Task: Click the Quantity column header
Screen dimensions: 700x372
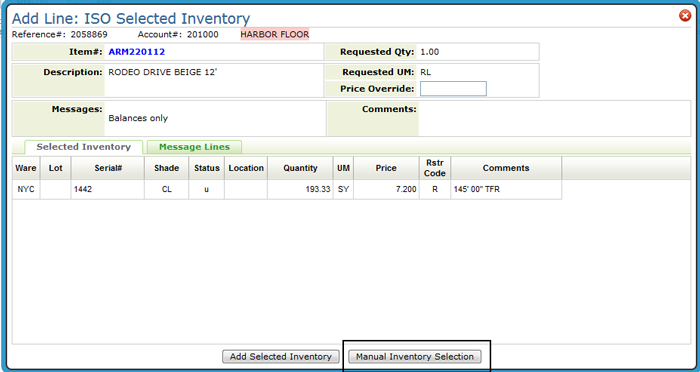Action: click(300, 168)
